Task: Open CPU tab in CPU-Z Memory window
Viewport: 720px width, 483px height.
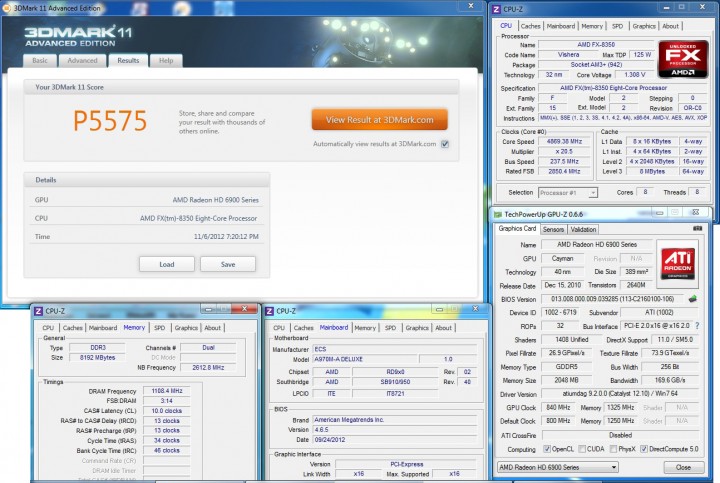Action: coord(48,328)
